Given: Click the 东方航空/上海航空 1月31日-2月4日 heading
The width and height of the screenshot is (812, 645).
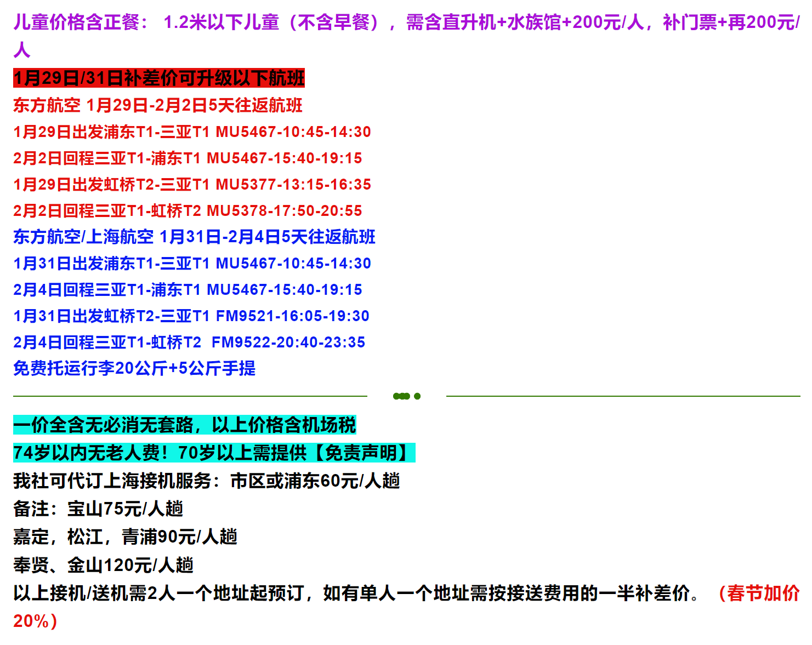Looking at the screenshot, I should click(x=194, y=237).
